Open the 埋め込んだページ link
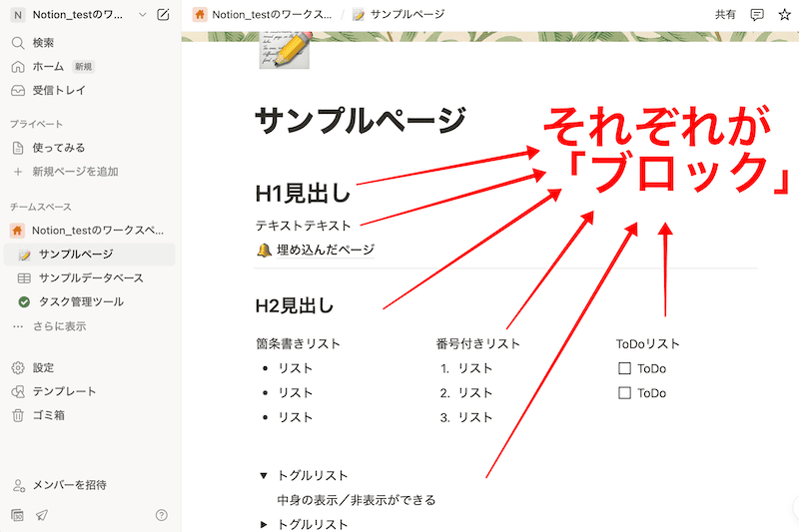Viewport: 799px width, 532px height. click(x=325, y=251)
